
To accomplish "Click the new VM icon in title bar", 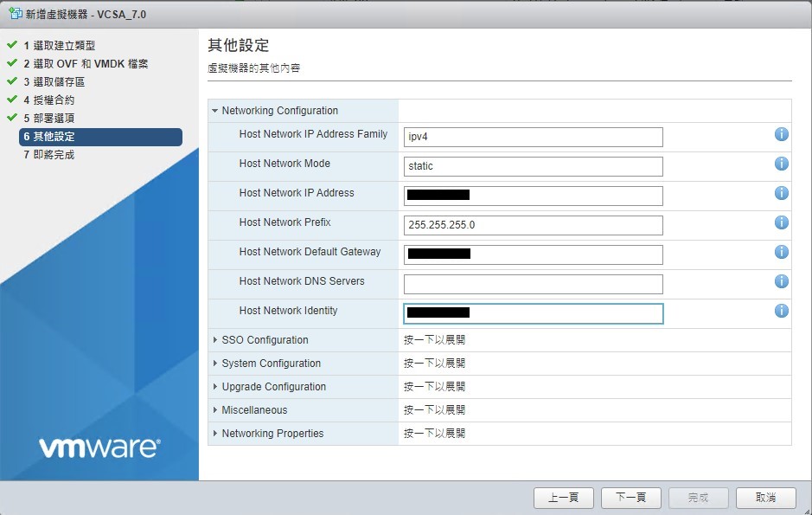I will (16, 14).
